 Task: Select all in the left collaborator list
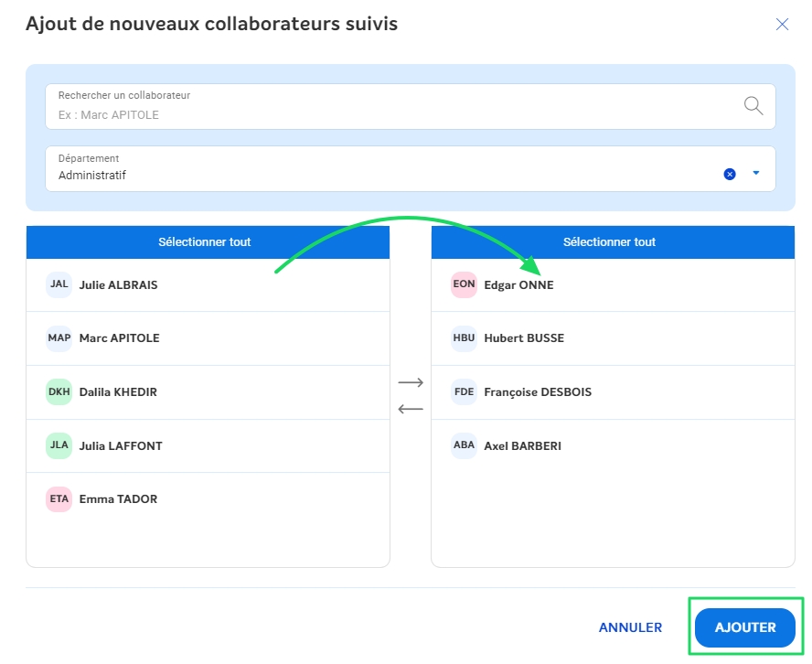208,241
